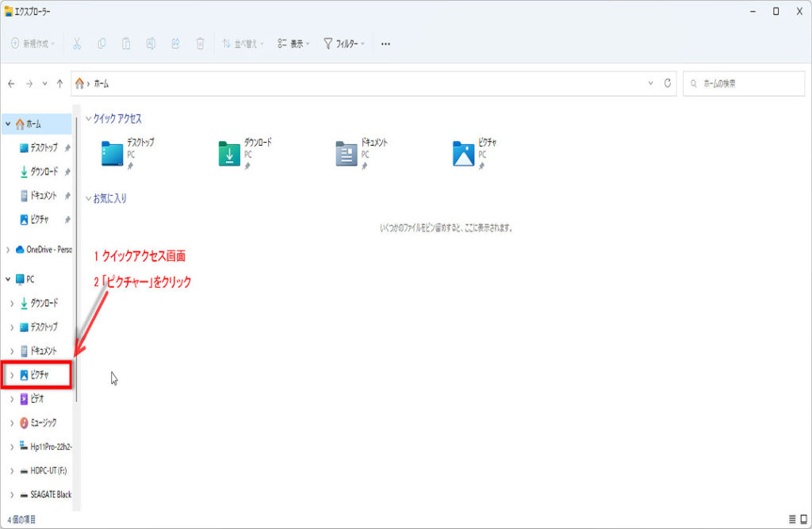
Task: Click the New create button
Action: point(33,44)
